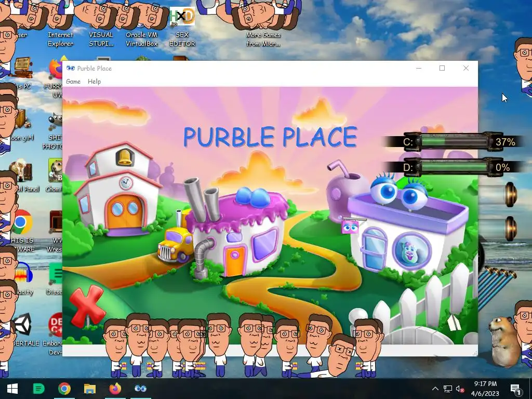Open More Games from Microsoft shortcut
Screen dimensions: 532x399
(263, 38)
